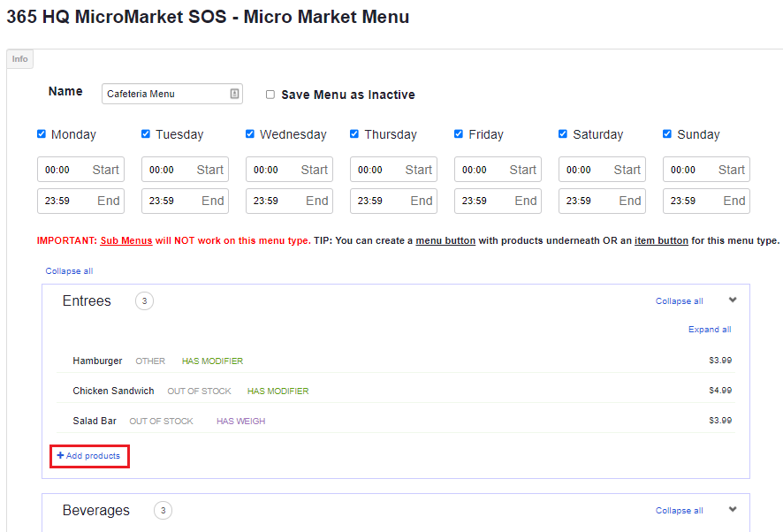Set Sunday end time field
The image size is (783, 532).
point(707,201)
